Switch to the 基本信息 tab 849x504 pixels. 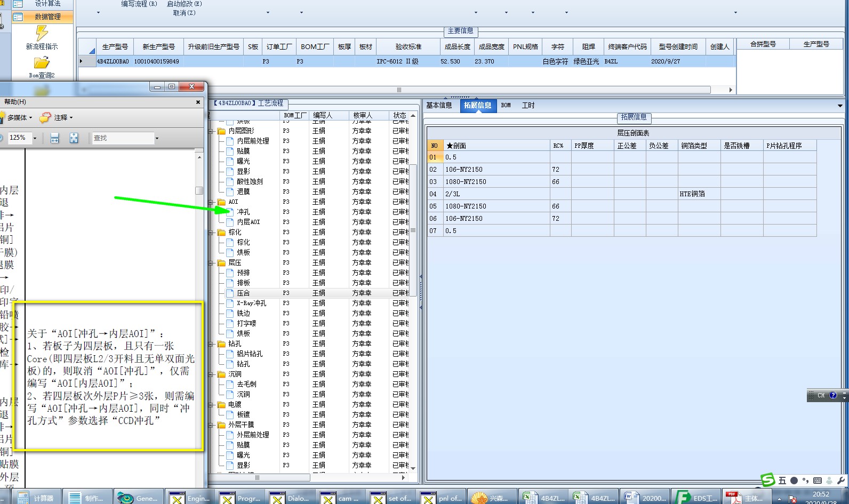439,105
